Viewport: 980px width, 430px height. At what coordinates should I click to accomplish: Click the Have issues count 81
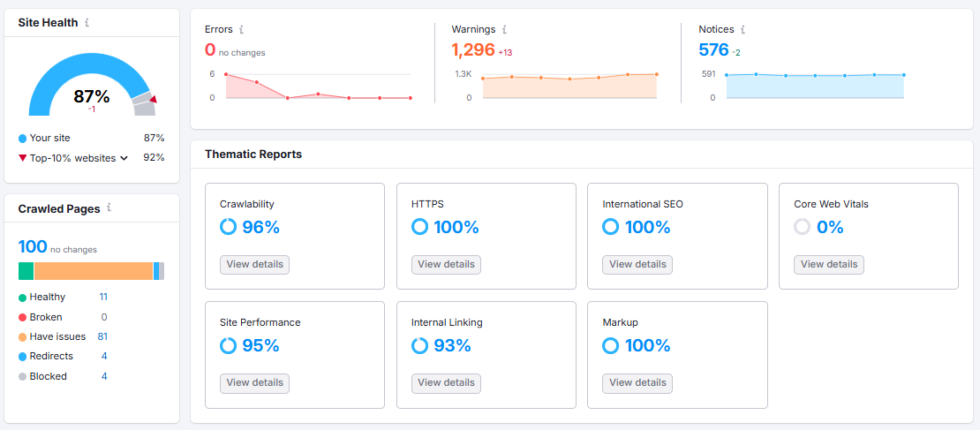click(102, 336)
